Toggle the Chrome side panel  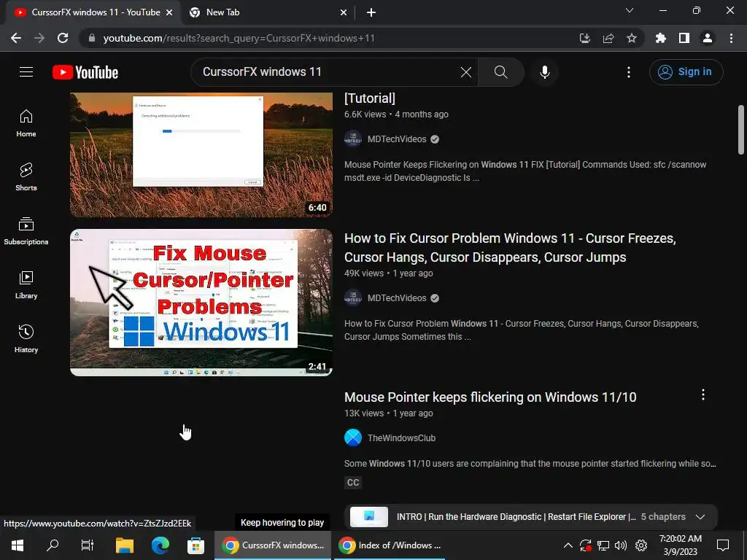684,38
